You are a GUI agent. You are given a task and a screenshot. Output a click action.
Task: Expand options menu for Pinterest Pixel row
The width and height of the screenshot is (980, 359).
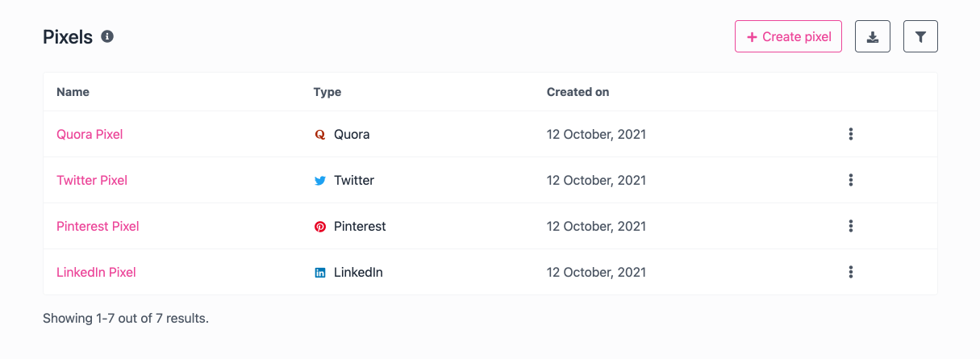[851, 226]
